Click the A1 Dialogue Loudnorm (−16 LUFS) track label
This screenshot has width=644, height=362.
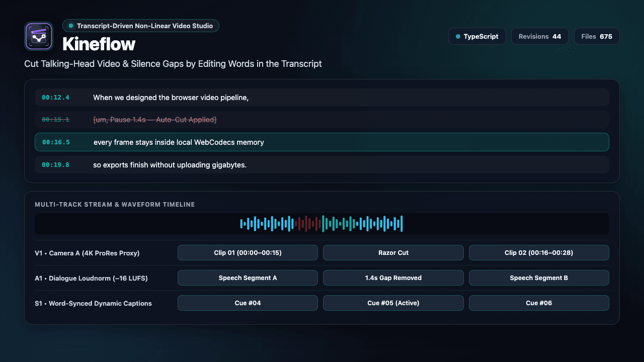tap(91, 278)
